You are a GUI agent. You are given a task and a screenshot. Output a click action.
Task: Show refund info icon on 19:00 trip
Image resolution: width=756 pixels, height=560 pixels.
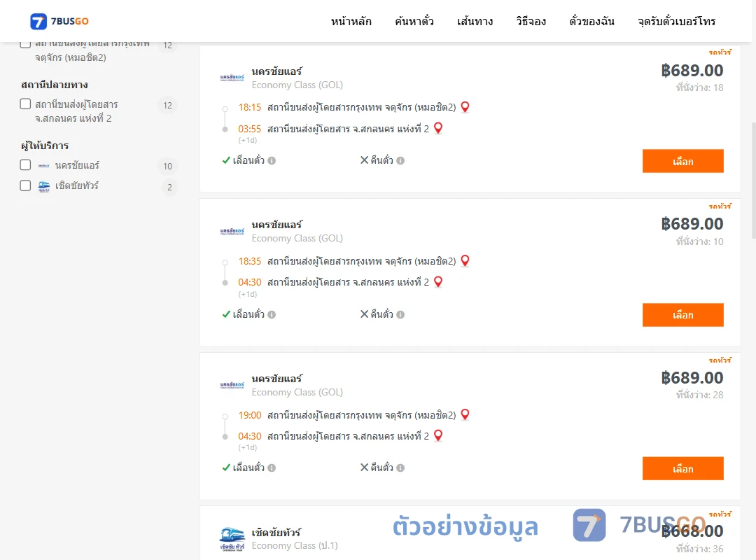[400, 468]
